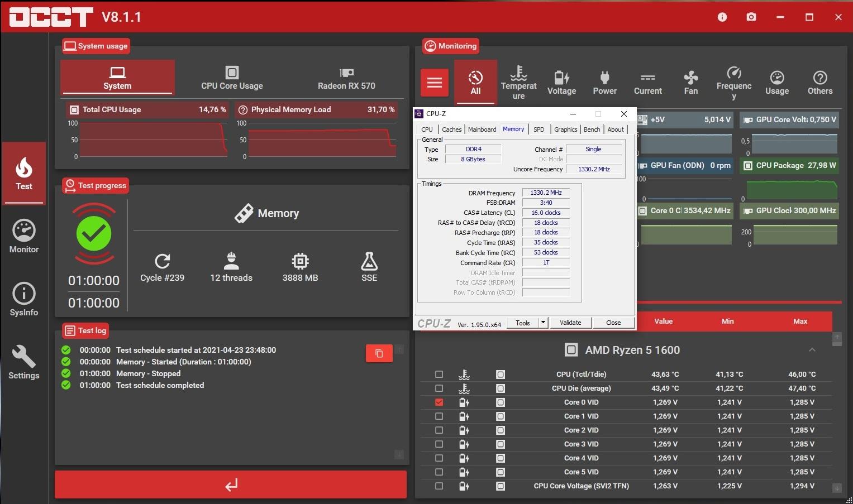Screen dimensions: 853x504
Task: Take a screenshot with the camera icon
Action: (x=751, y=17)
